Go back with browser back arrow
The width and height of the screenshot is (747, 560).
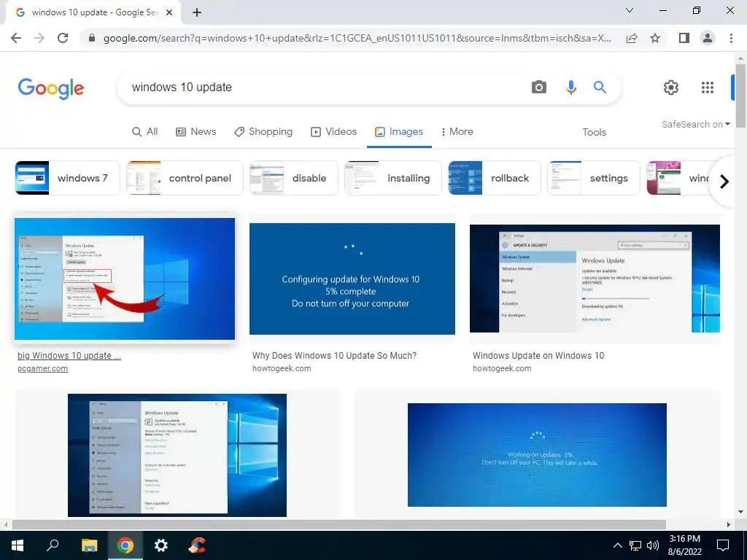[16, 38]
